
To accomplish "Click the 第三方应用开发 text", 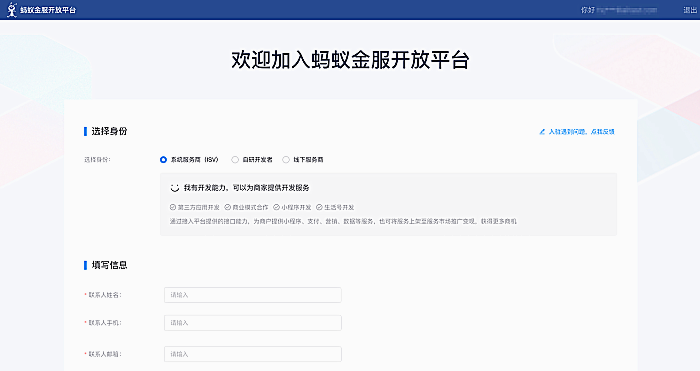I will [199, 207].
